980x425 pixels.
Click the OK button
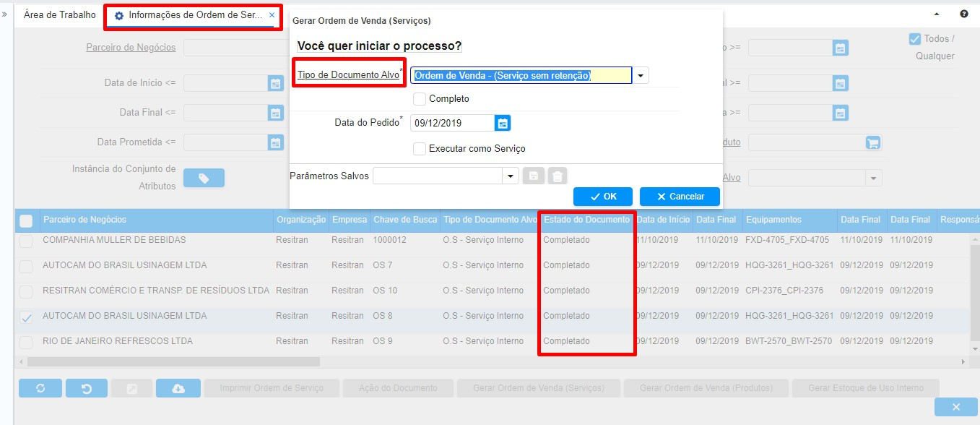click(603, 197)
